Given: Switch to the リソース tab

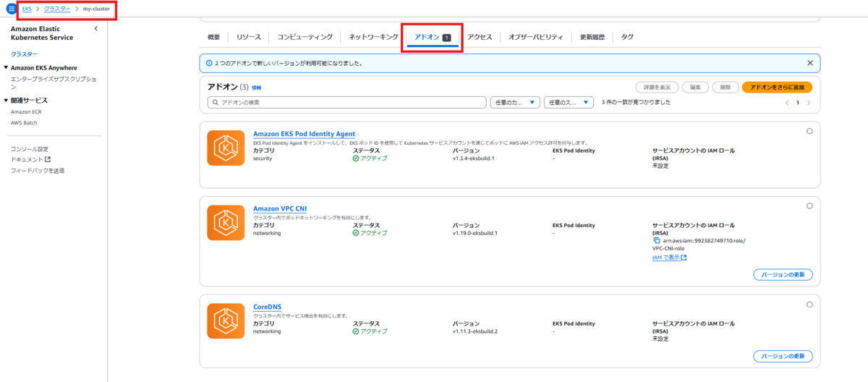Looking at the screenshot, I should click(x=248, y=36).
